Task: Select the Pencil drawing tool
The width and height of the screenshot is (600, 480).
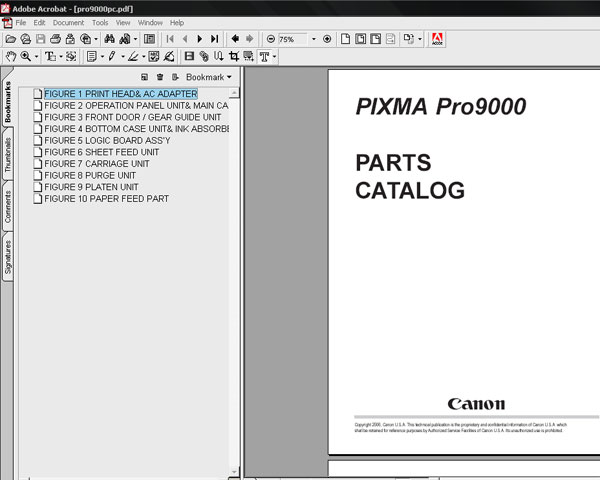Action: 112,57
